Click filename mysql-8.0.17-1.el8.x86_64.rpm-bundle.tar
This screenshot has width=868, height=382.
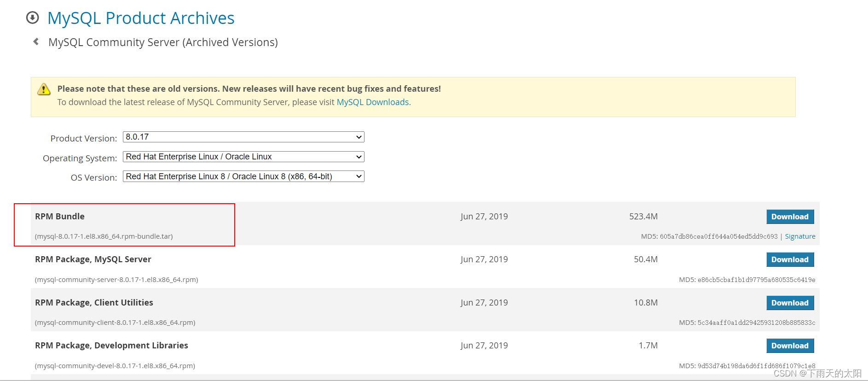point(104,236)
